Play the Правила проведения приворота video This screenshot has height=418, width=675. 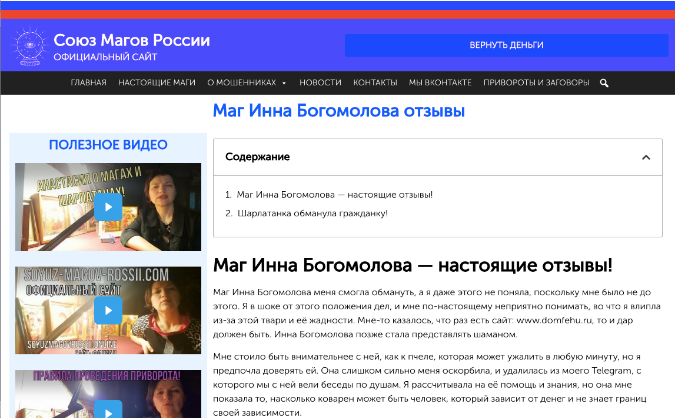pyautogui.click(x=108, y=409)
